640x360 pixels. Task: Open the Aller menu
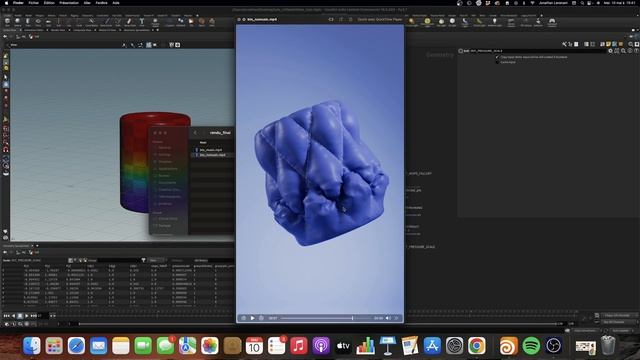pos(87,3)
